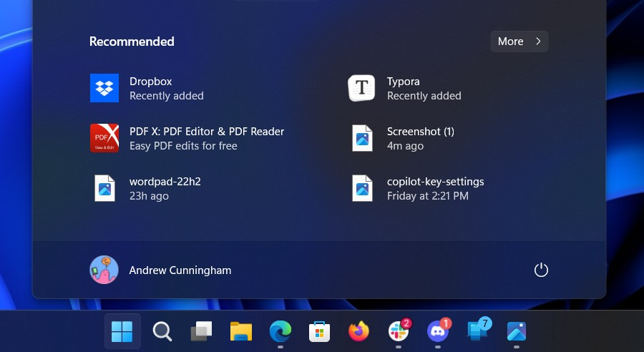Open the Dropbox app icon

tap(104, 88)
